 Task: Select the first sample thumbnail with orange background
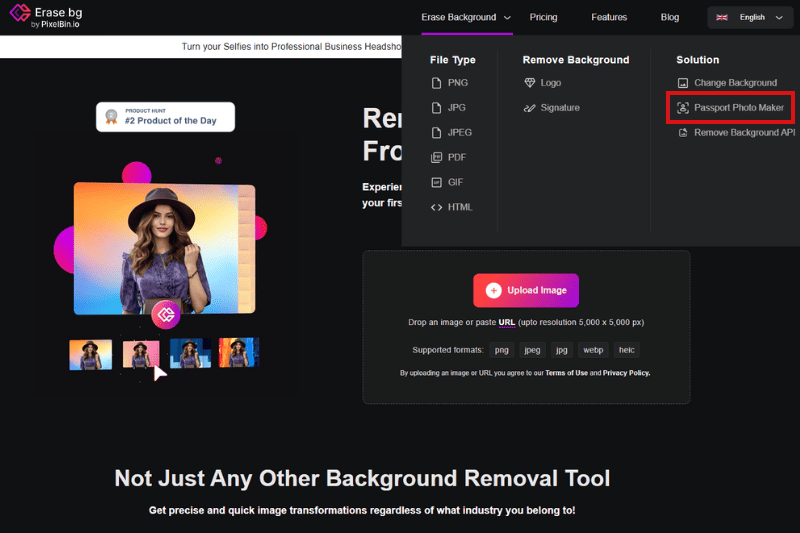(90, 354)
